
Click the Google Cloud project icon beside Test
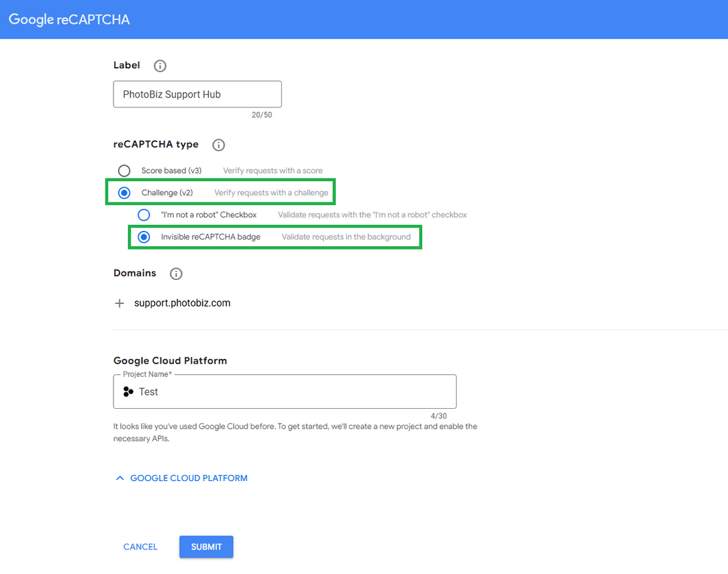(127, 392)
